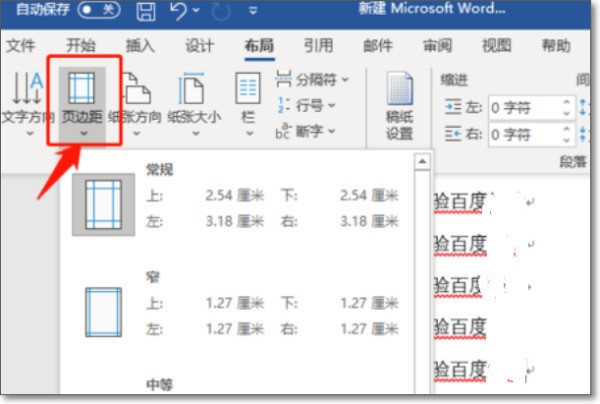Image resolution: width=600 pixels, height=404 pixels.
Task: Click the 文字方向 text direction icon
Action: pyautogui.click(x=27, y=88)
